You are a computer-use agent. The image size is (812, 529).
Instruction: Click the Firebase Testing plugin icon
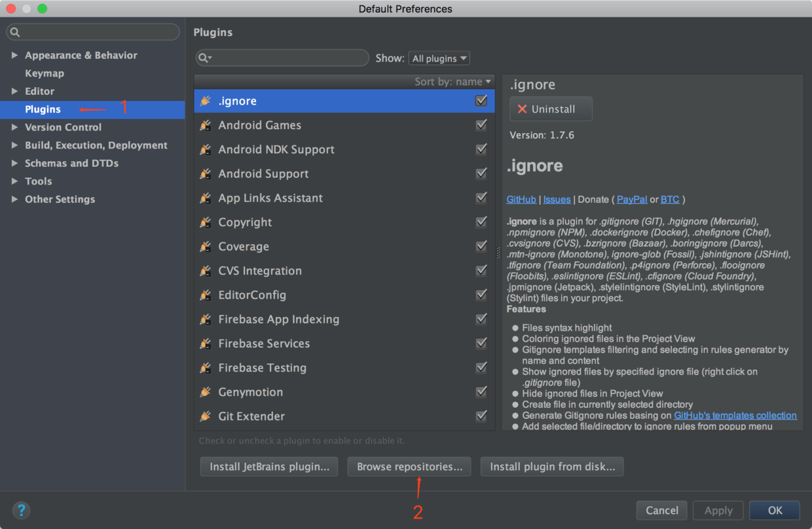(206, 367)
